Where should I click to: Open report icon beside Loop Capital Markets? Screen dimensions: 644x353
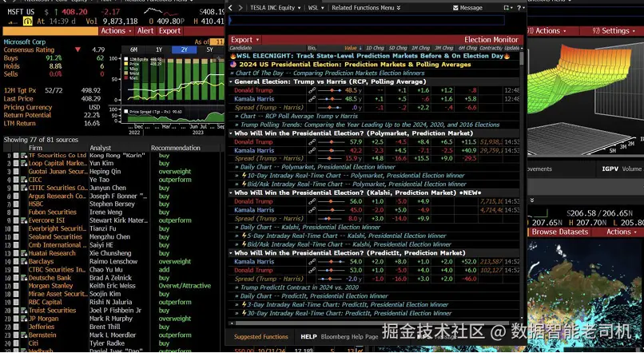[x=24, y=164]
